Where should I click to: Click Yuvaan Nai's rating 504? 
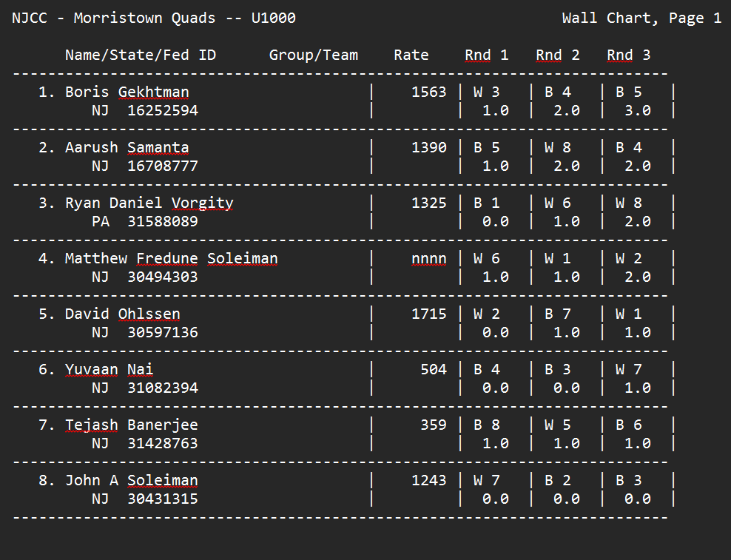pos(434,369)
